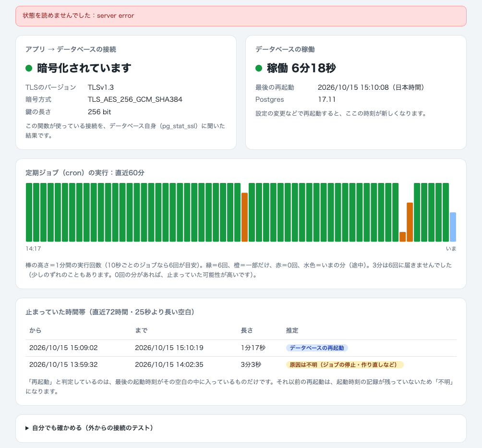
Task: Click the error banner 状態を読めませんでした：server error
Action: coord(241,16)
